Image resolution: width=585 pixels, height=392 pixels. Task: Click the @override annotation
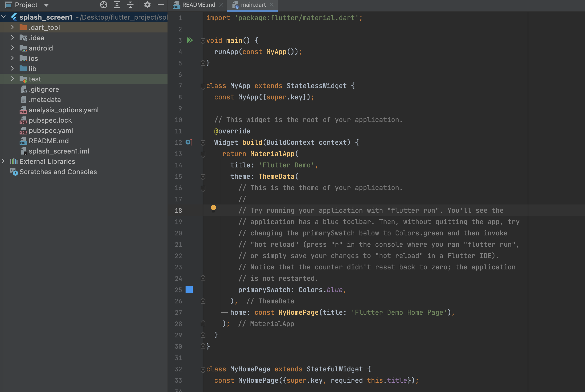(x=232, y=131)
